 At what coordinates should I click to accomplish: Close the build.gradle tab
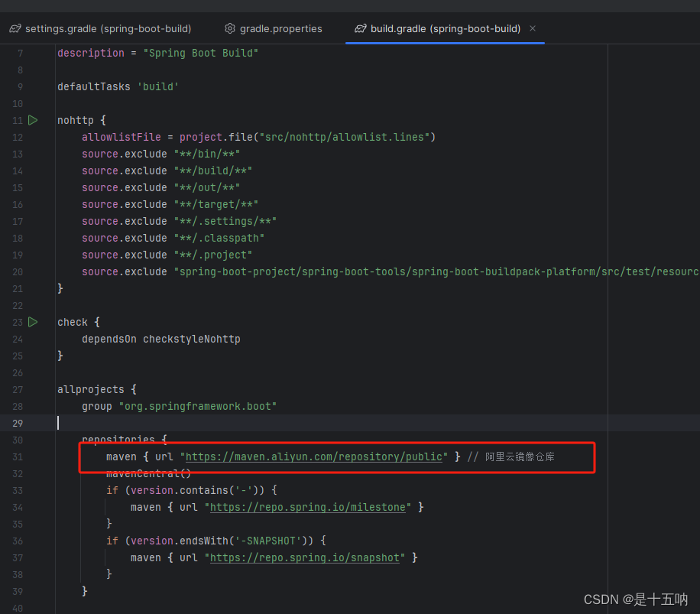(532, 28)
